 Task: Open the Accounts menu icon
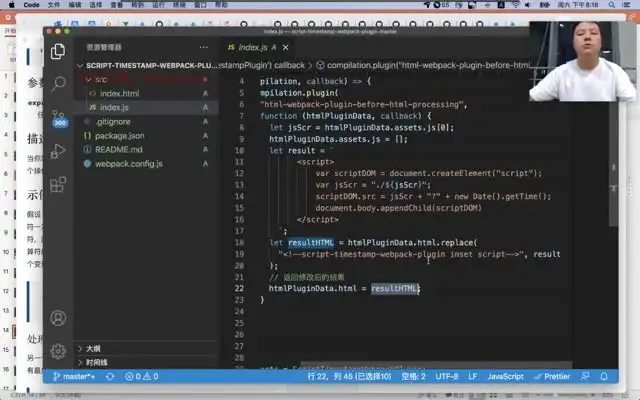point(58,318)
